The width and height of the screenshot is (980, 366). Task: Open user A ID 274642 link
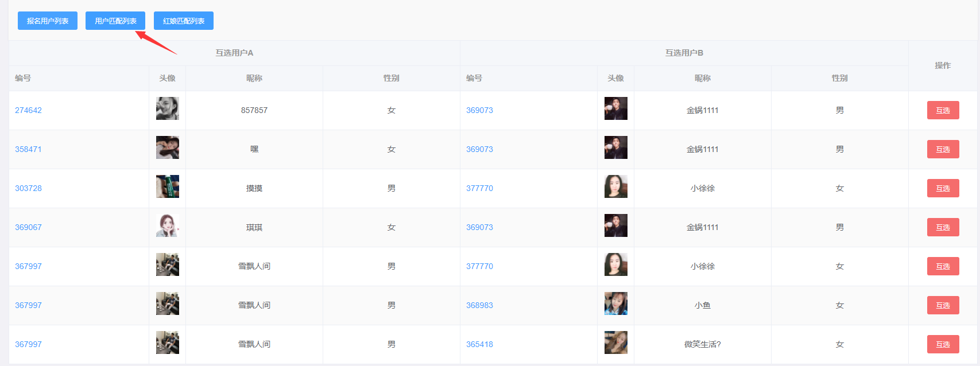28,110
